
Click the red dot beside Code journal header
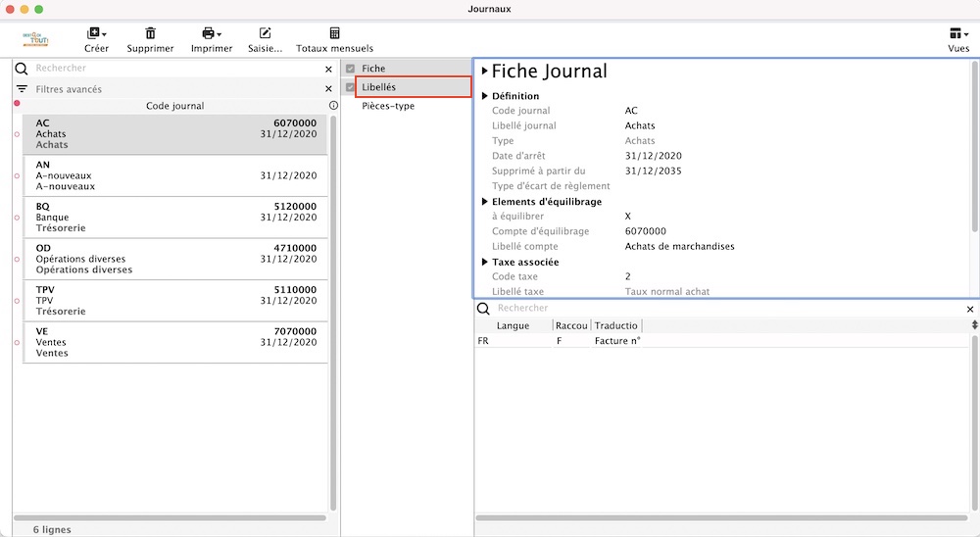[x=17, y=103]
